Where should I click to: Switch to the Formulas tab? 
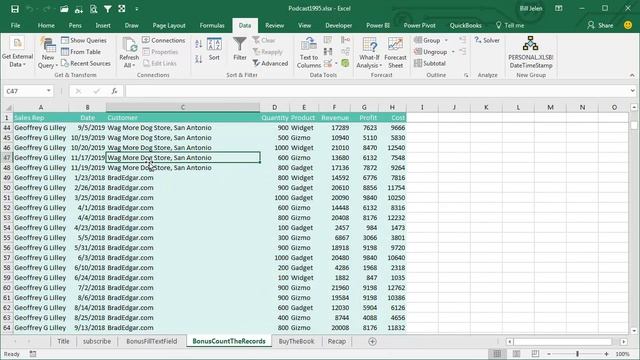click(212, 25)
